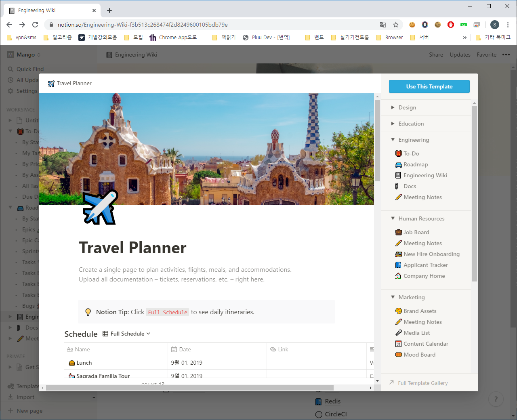Bookmark page with the star icon
517x420 pixels.
tap(396, 25)
